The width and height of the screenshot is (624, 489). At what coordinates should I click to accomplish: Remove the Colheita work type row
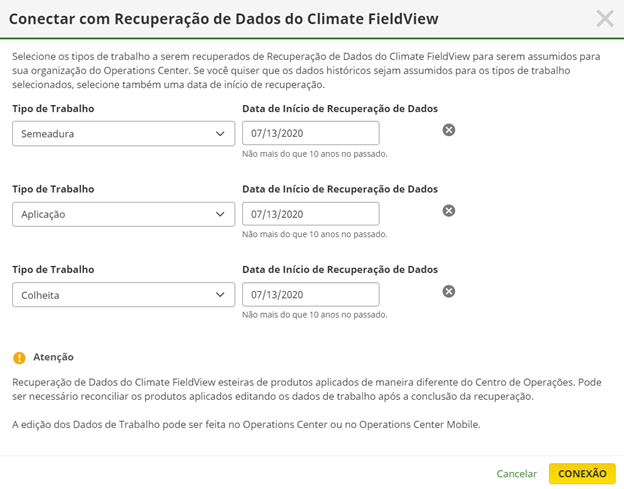pyautogui.click(x=448, y=291)
